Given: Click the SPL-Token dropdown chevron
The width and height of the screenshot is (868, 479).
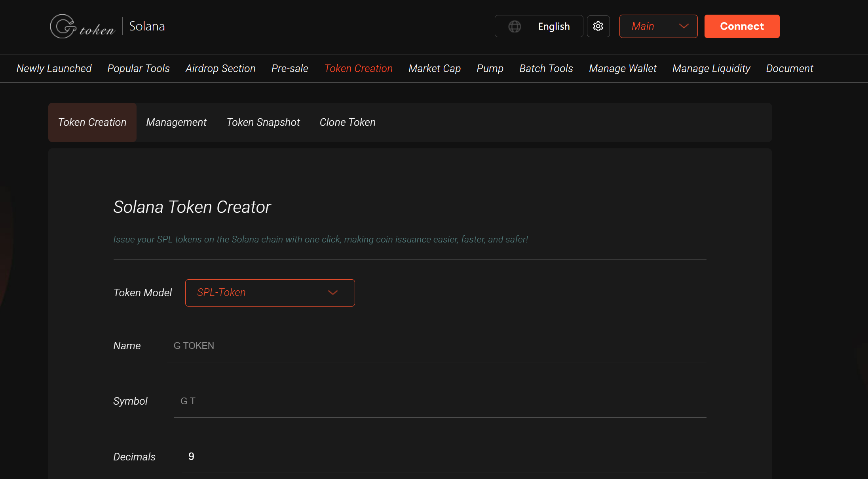Looking at the screenshot, I should (x=333, y=293).
